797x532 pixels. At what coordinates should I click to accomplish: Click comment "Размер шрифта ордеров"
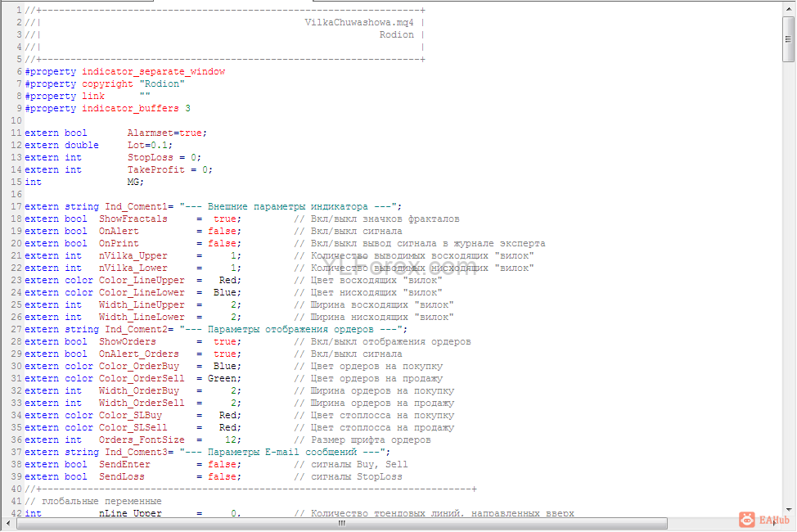tap(371, 440)
